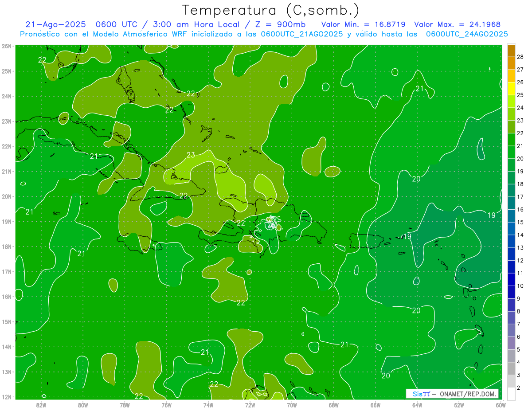
Task: Click the '24N' latitude axis label
Action: [x=7, y=96]
